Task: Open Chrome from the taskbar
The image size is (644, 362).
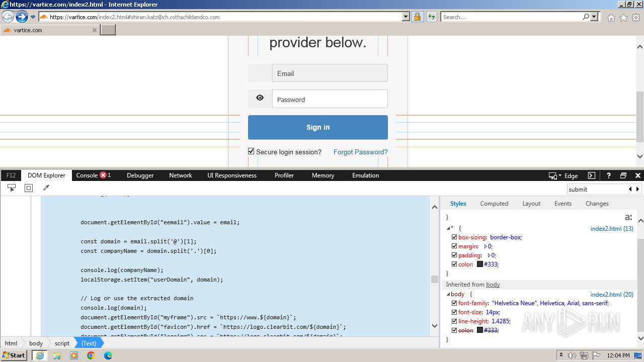Action: (x=91, y=355)
